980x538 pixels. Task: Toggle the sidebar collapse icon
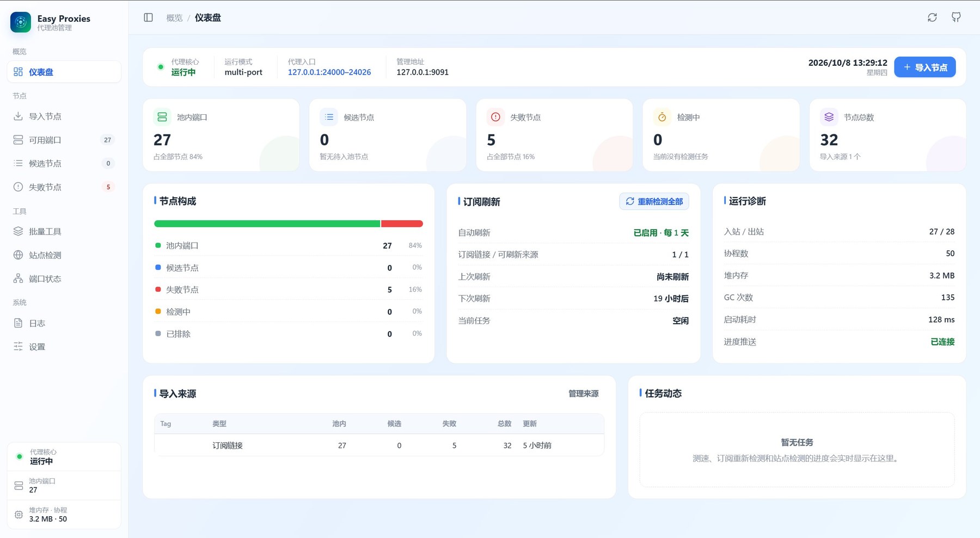point(148,17)
